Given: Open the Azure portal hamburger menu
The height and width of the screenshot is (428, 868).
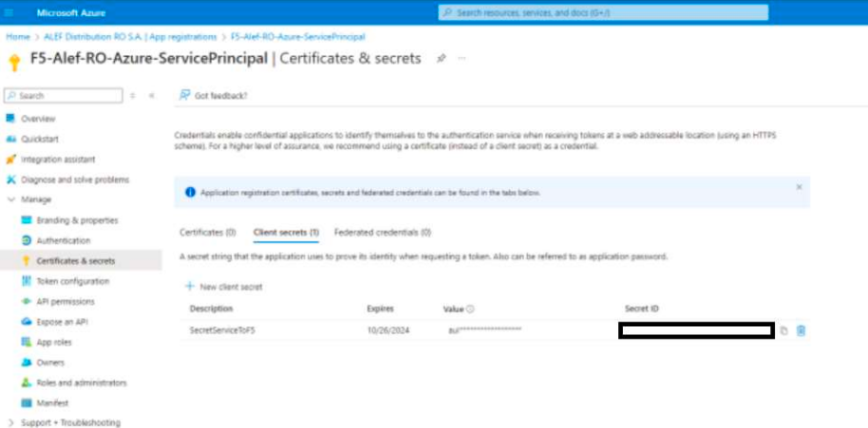Looking at the screenshot, I should click(x=9, y=12).
